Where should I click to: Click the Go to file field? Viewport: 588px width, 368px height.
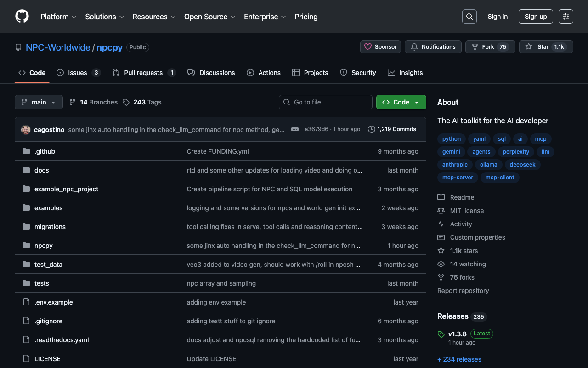(325, 102)
